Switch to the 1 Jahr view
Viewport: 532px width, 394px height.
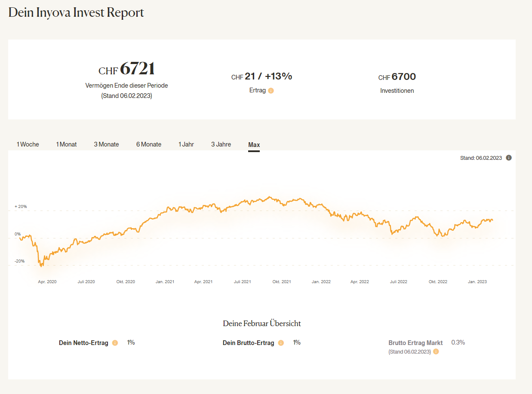pos(186,144)
